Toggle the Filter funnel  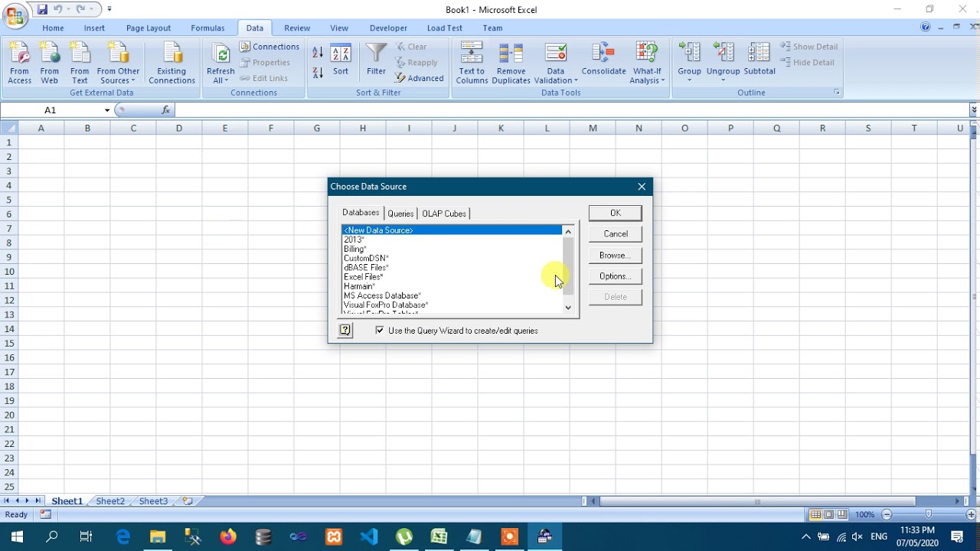376,60
